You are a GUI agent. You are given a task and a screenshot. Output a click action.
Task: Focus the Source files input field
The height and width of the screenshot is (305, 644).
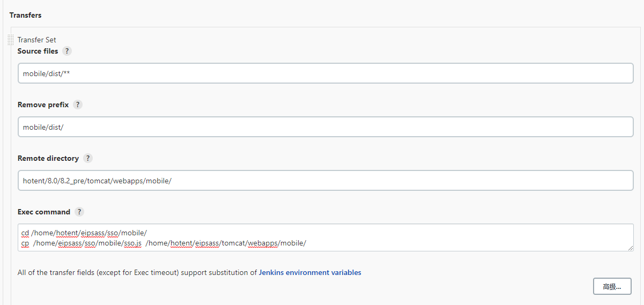[325, 73]
